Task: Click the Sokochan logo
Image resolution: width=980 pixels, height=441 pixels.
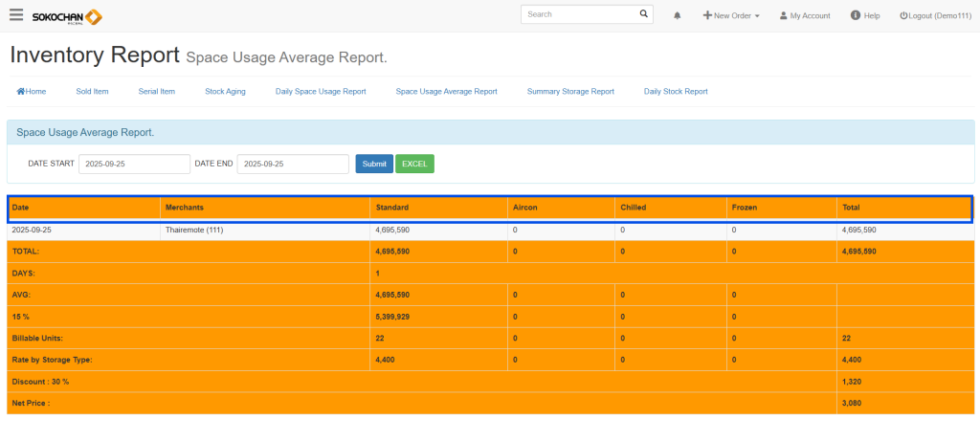Action: pos(67,16)
